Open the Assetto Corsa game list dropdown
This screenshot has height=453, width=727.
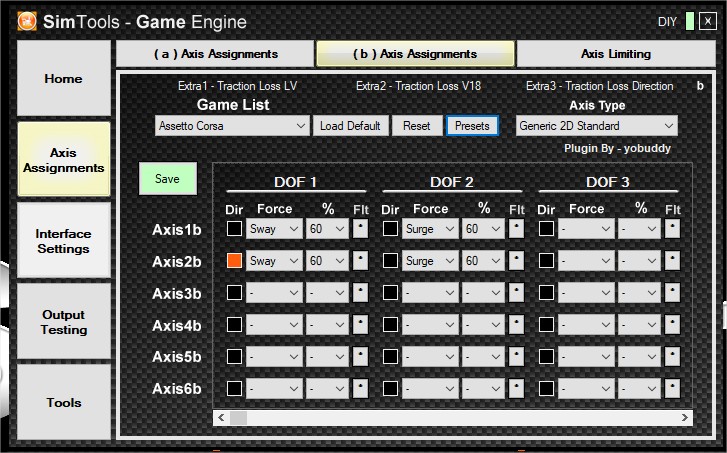pyautogui.click(x=232, y=126)
